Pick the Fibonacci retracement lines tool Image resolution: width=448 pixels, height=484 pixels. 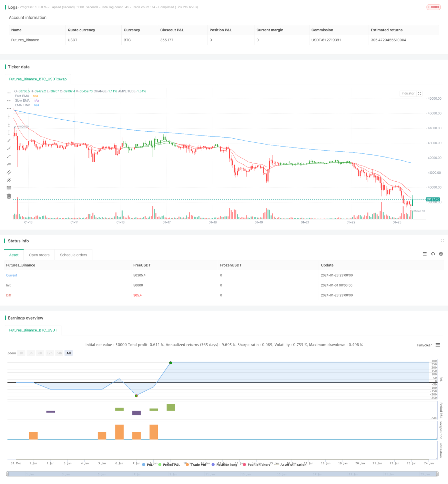[x=9, y=188]
